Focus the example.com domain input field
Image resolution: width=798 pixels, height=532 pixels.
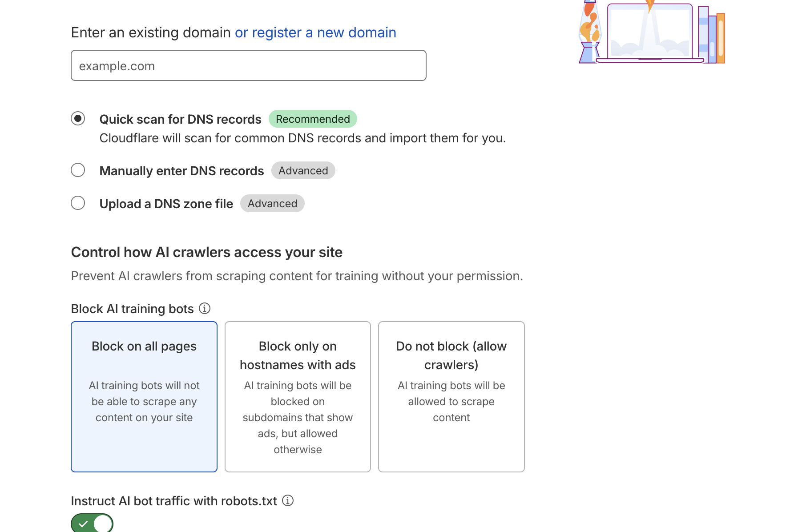click(248, 65)
